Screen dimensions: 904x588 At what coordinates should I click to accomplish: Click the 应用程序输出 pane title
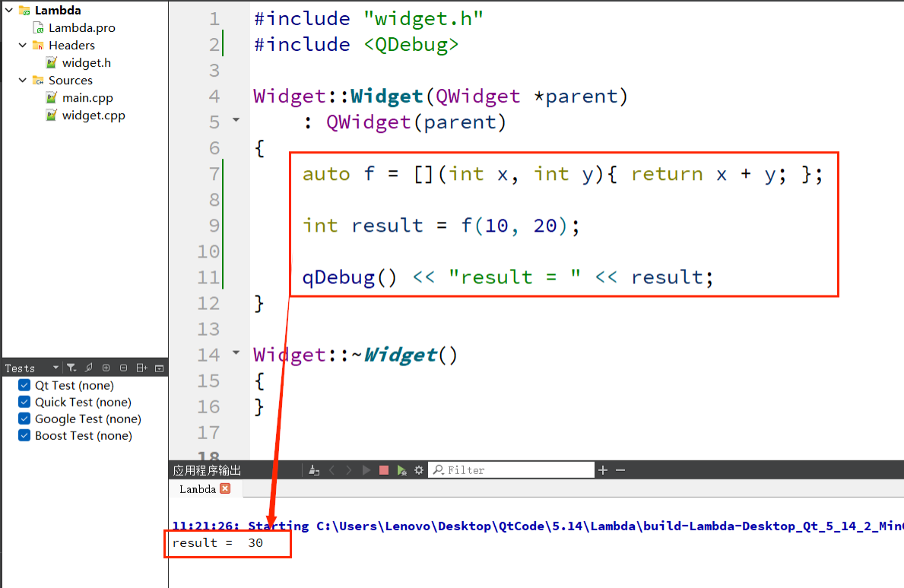207,470
